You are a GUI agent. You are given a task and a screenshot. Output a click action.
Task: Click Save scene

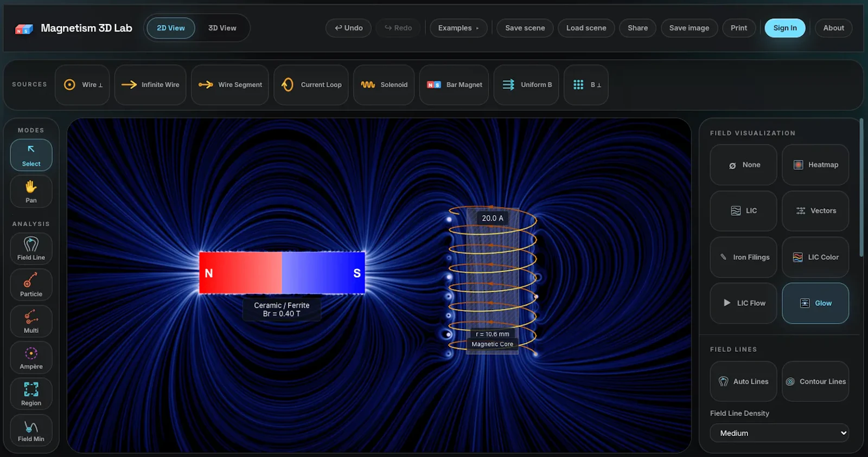[x=525, y=28]
